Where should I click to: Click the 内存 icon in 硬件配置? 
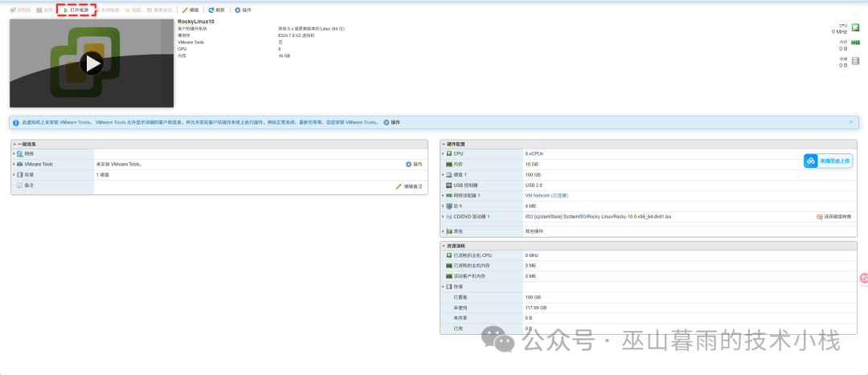[449, 165]
